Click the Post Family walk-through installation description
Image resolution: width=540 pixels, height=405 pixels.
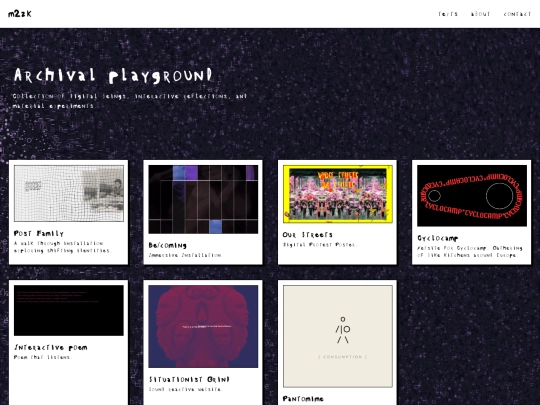click(x=62, y=247)
